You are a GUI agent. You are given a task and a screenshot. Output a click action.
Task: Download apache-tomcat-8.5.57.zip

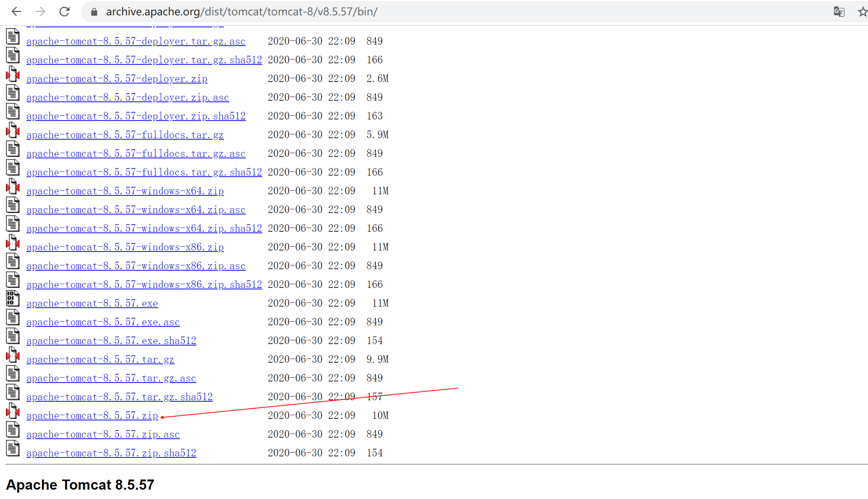[x=92, y=416]
